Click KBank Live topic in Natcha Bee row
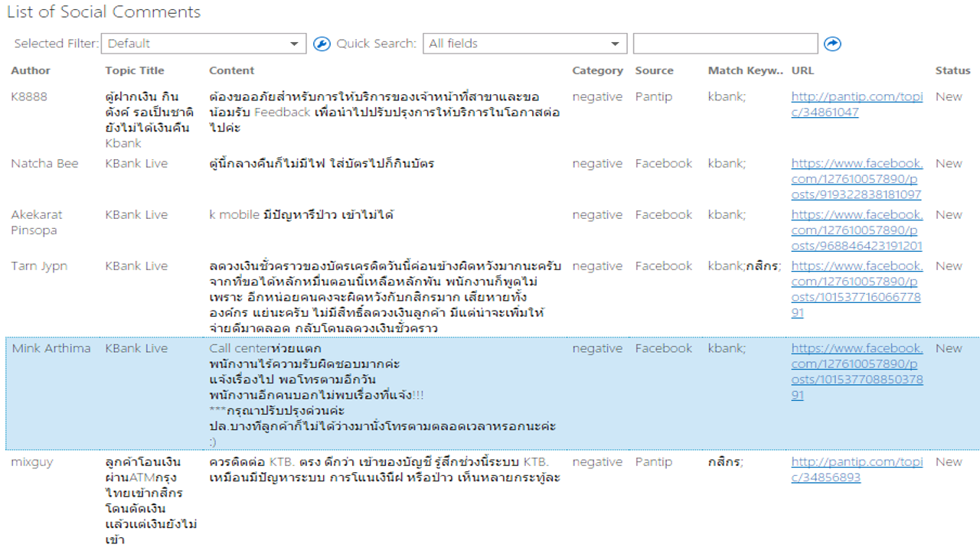The width and height of the screenshot is (980, 551). (136, 163)
